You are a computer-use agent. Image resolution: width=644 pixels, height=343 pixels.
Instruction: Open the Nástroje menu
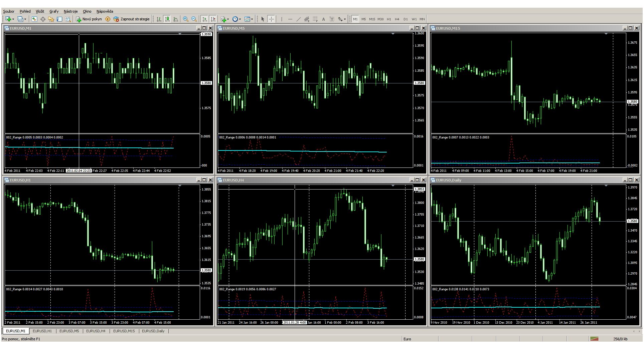point(71,11)
